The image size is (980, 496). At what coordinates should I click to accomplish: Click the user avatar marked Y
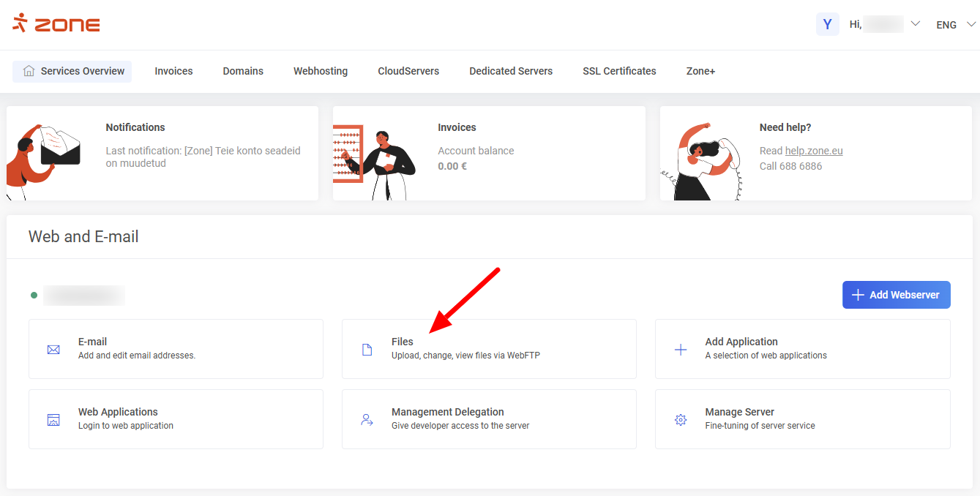[828, 24]
